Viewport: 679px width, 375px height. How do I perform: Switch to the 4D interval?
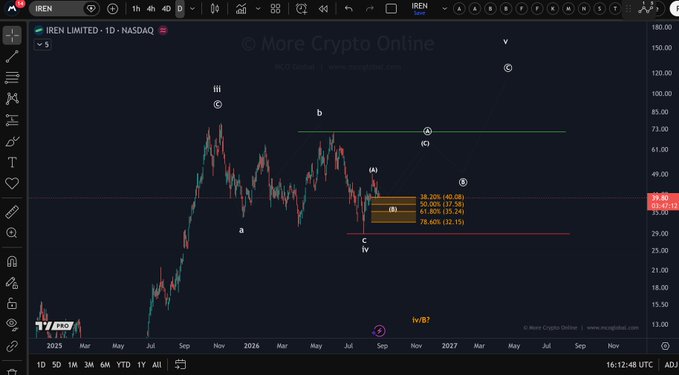(166, 9)
